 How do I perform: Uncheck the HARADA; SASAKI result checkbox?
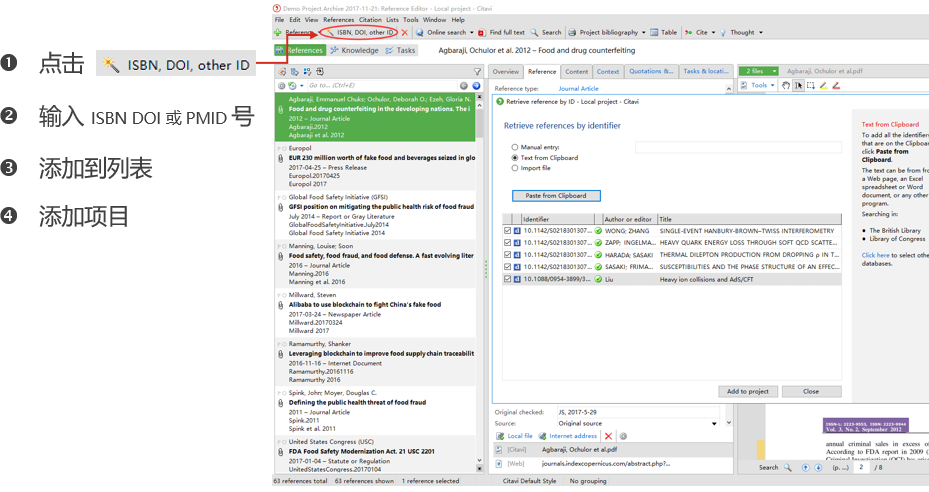click(508, 255)
